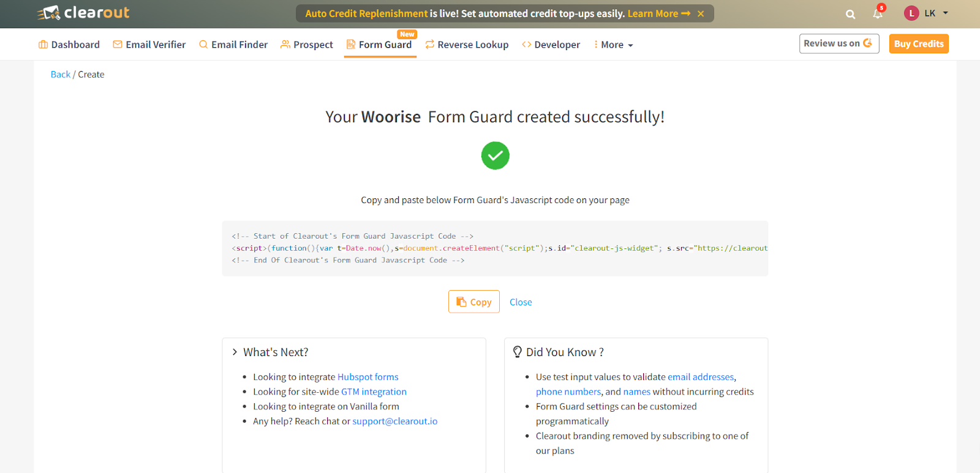980x473 pixels.
Task: Open the notifications bell
Action: 878,13
